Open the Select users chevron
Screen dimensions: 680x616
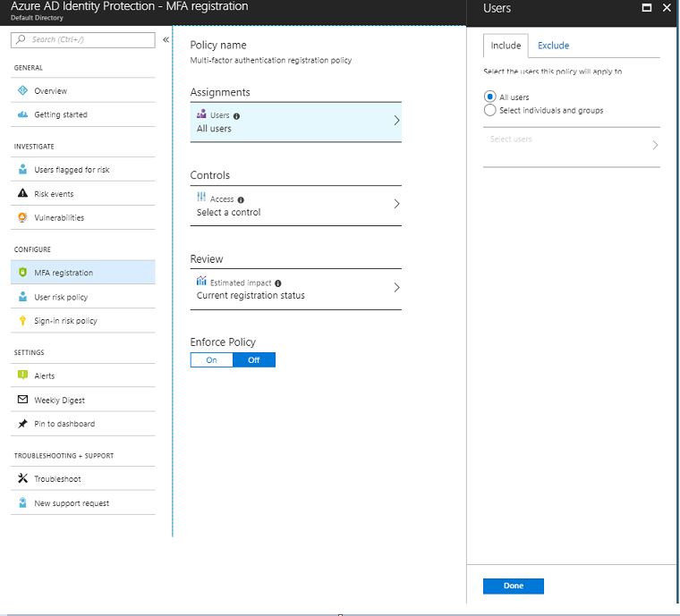click(655, 145)
